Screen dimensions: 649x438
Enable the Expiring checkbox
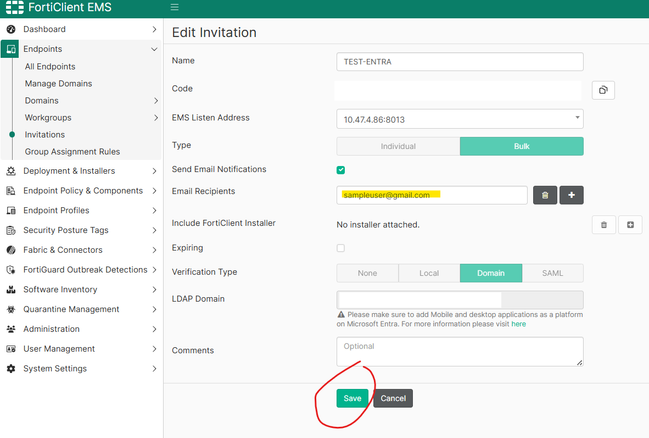(341, 248)
